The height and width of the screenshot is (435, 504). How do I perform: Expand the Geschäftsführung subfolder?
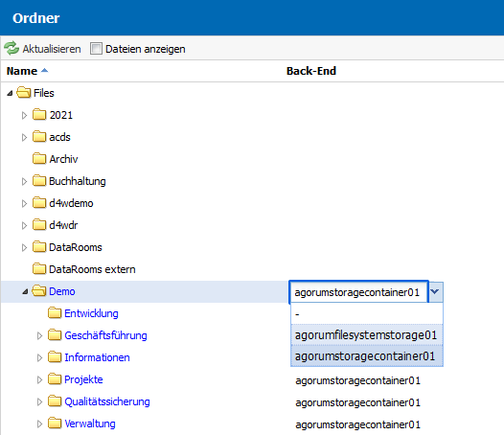click(x=39, y=335)
